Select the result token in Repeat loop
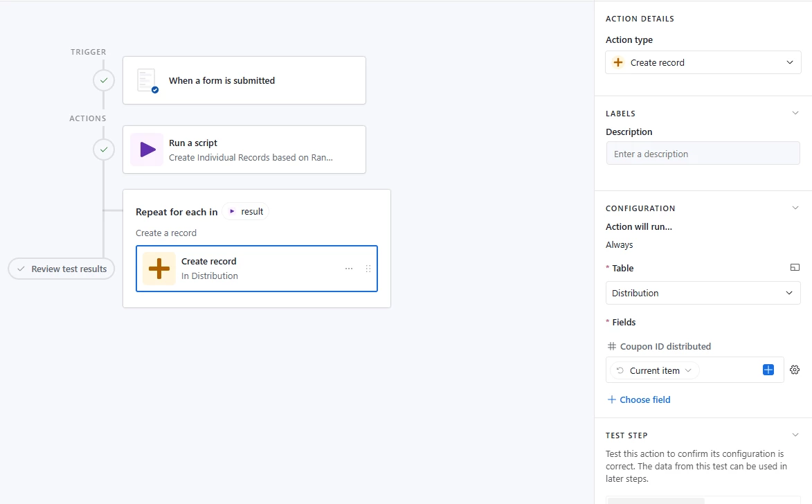Viewport: 812px width, 504px height. click(246, 211)
